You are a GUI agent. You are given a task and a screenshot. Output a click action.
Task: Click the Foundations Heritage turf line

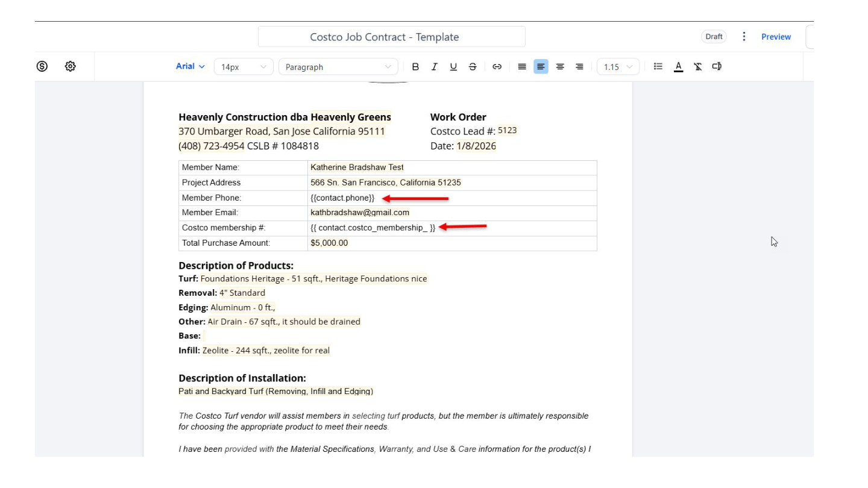click(x=313, y=278)
